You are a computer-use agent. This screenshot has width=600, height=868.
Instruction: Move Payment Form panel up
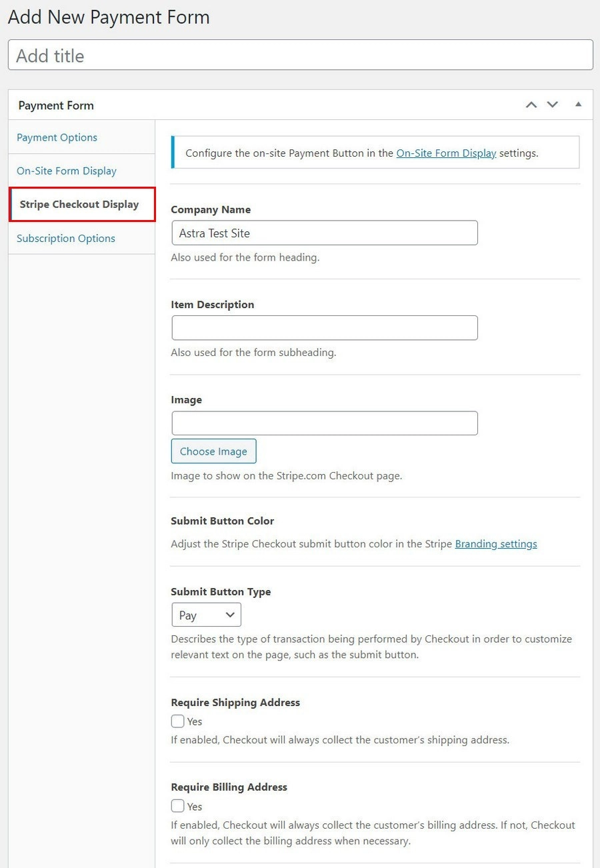531,105
